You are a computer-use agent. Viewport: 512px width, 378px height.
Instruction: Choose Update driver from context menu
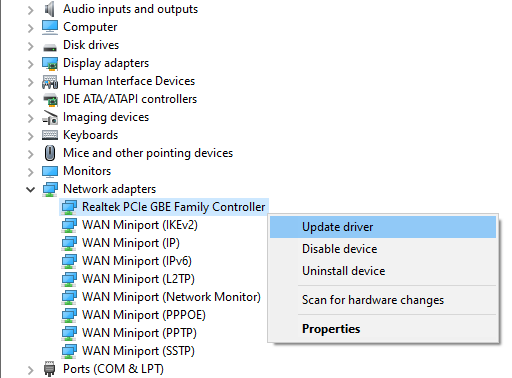click(x=383, y=227)
